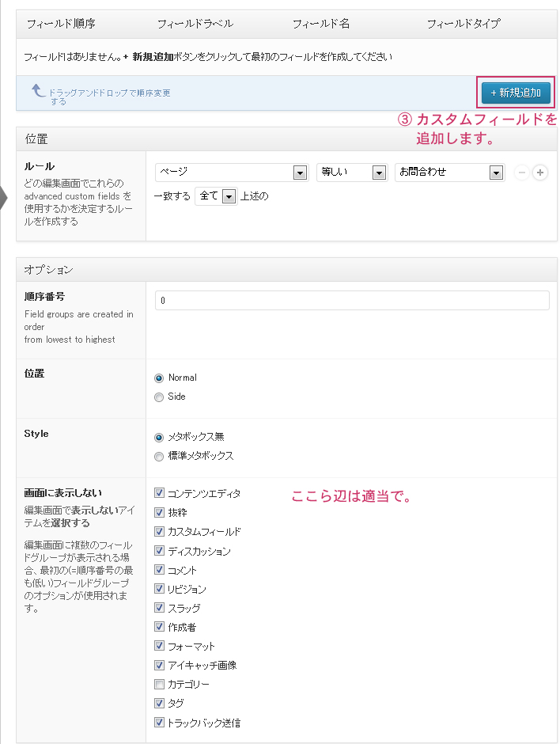Toggle the リビジョン checkbox

(160, 589)
